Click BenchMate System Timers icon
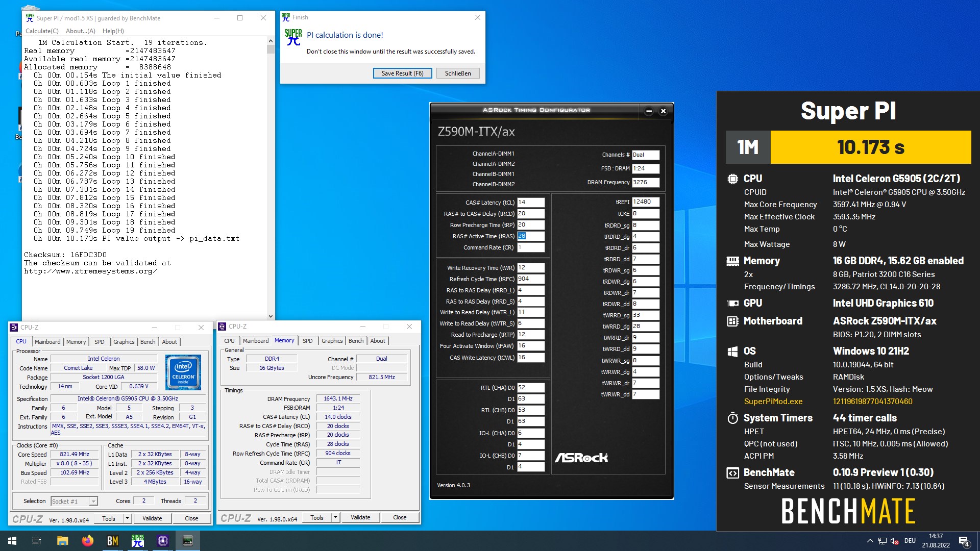The height and width of the screenshot is (551, 980). (732, 418)
